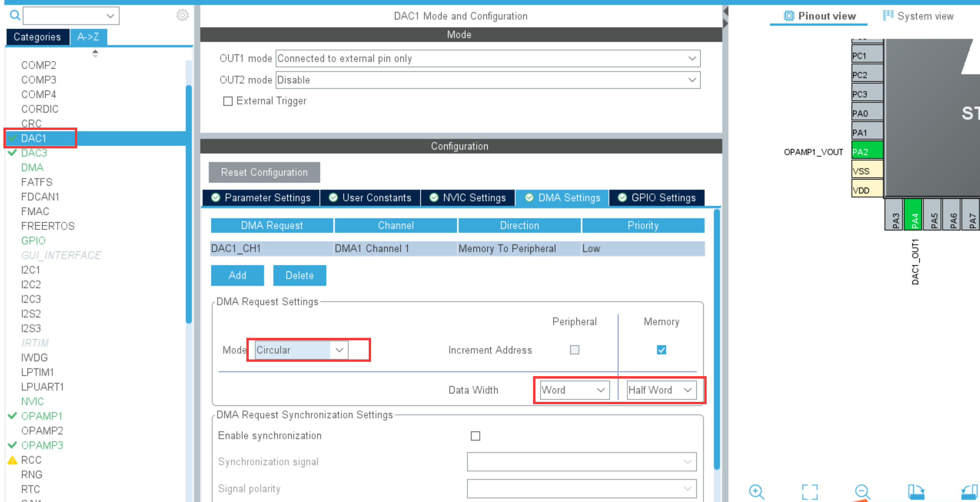Switch to the NVIC Settings tab
980x502 pixels.
tap(468, 198)
